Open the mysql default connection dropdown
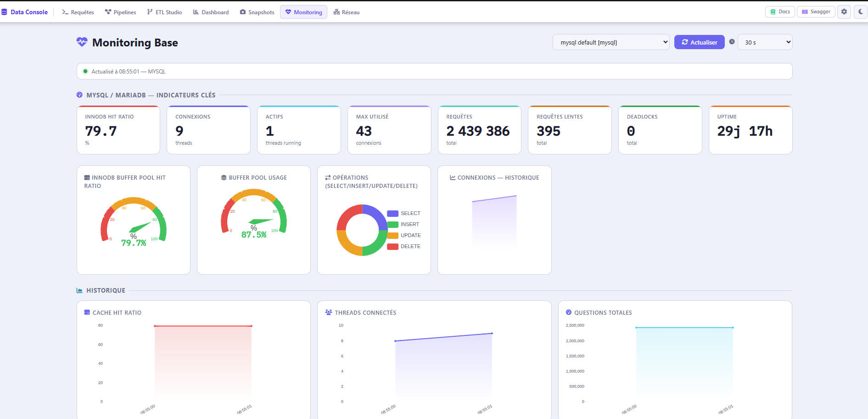The width and height of the screenshot is (868, 419). click(611, 42)
